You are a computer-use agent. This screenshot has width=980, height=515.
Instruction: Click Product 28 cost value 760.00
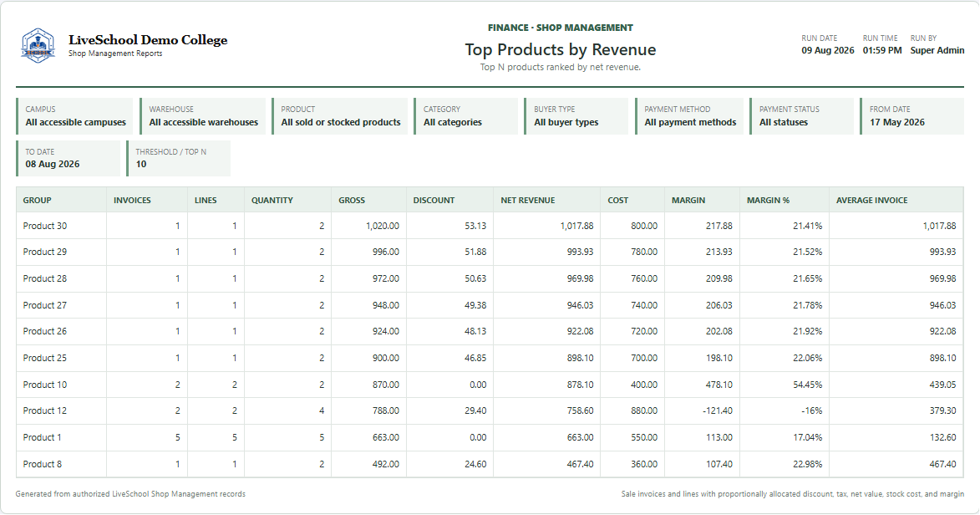(644, 278)
